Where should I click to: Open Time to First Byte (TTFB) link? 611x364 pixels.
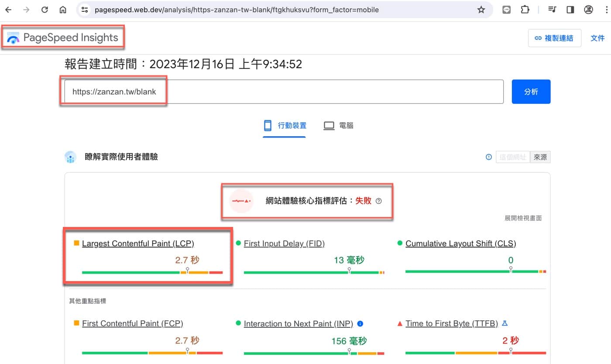coord(452,324)
